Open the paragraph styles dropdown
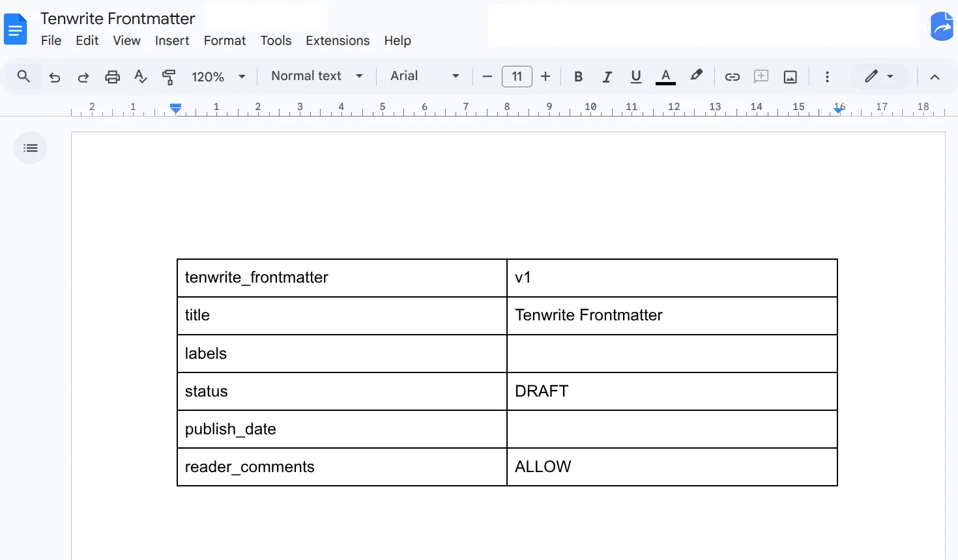 (317, 76)
